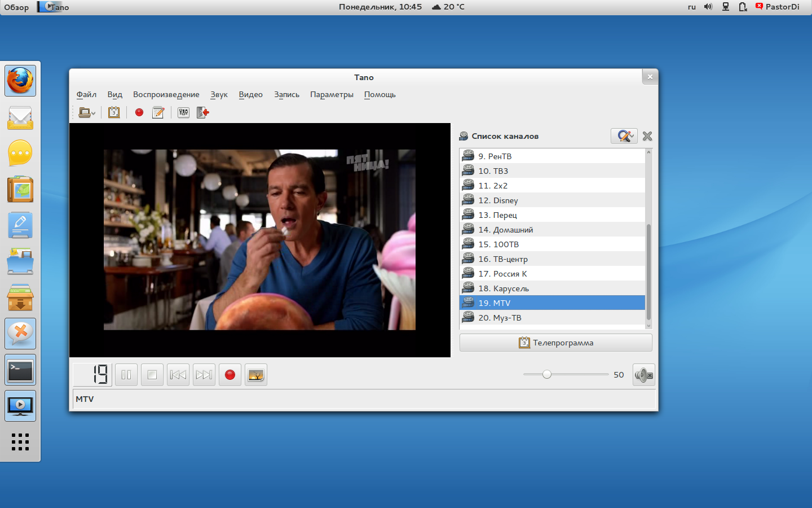This screenshot has height=508, width=812.
Task: Open the Воспроизведение menu
Action: [x=166, y=94]
